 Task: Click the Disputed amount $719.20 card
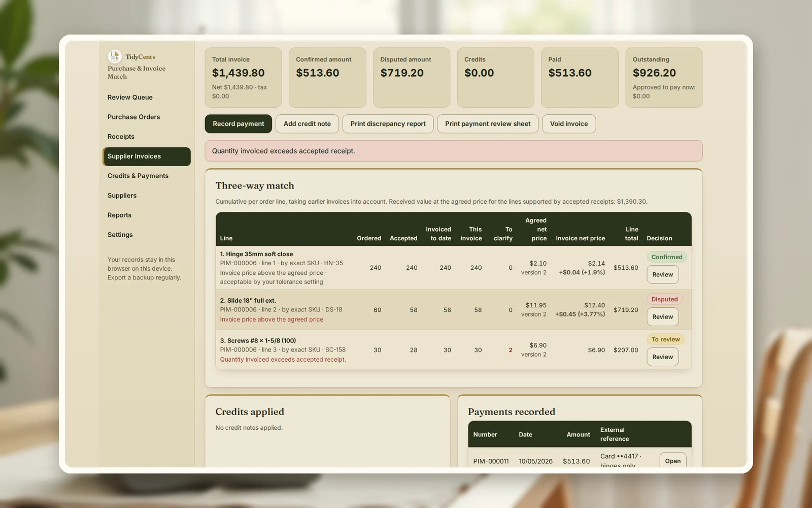[412, 78]
